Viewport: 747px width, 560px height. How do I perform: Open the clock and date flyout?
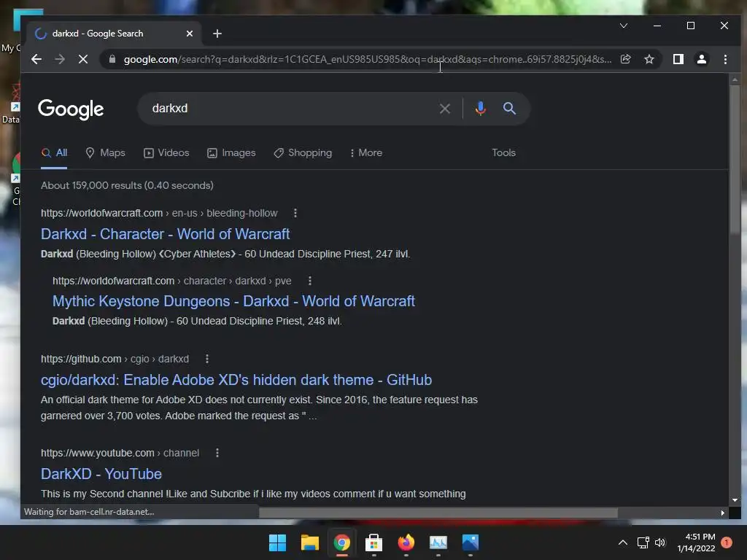pyautogui.click(x=696, y=542)
